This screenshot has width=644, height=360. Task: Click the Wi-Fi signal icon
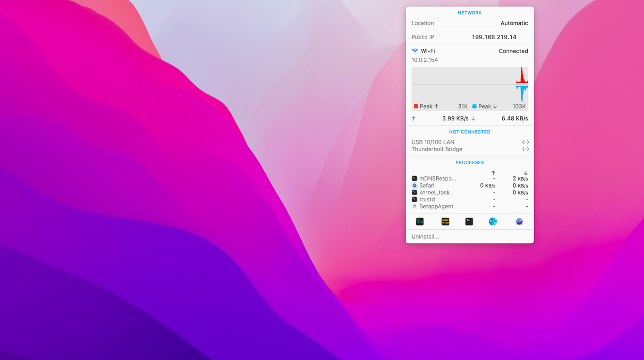[x=415, y=51]
